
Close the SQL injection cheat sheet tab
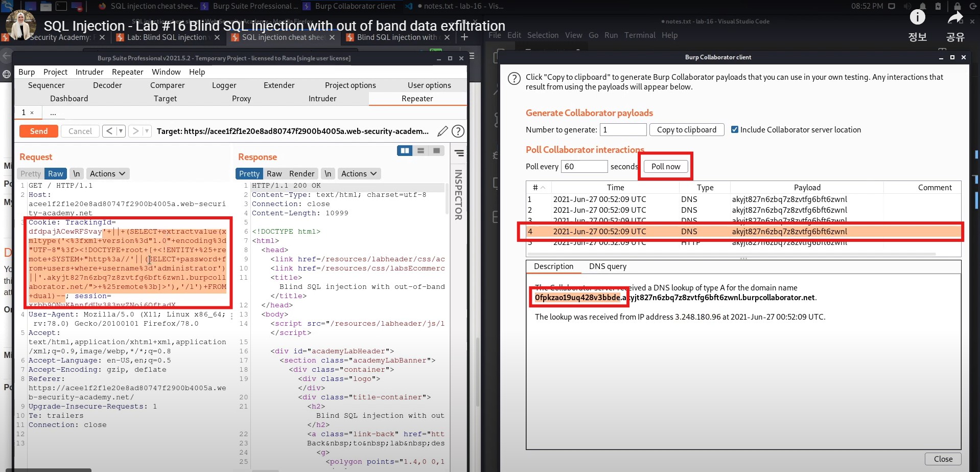[x=332, y=37]
